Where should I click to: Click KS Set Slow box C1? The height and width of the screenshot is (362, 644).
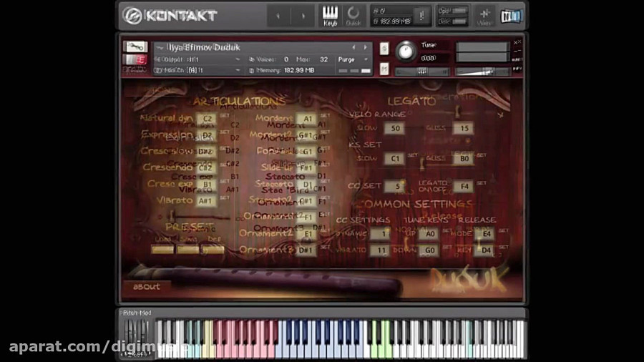click(x=395, y=158)
